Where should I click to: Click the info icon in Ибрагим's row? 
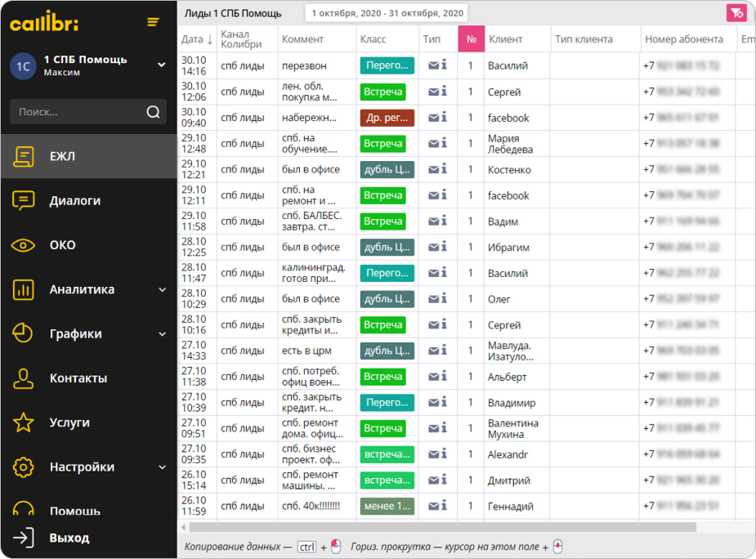pyautogui.click(x=444, y=247)
